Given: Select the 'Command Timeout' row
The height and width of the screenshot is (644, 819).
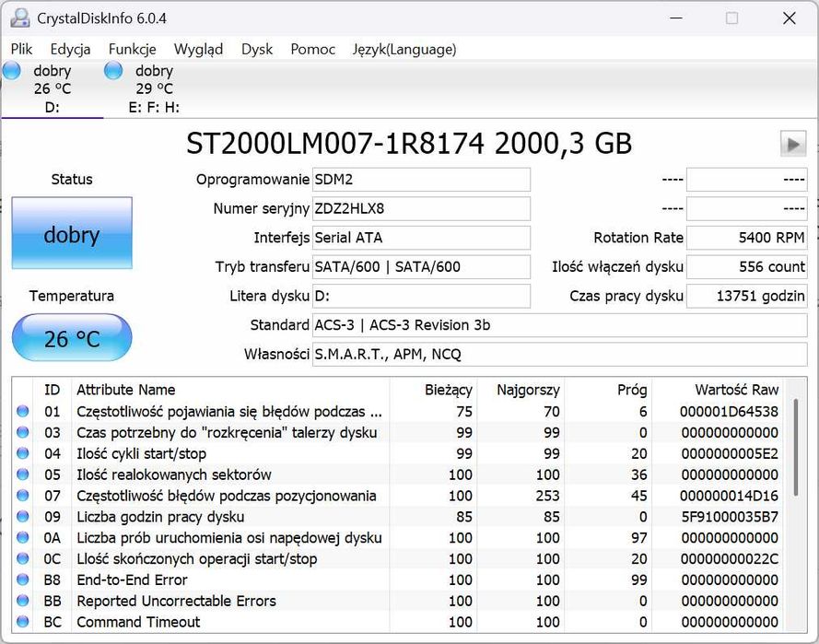Looking at the screenshot, I should (397, 622).
